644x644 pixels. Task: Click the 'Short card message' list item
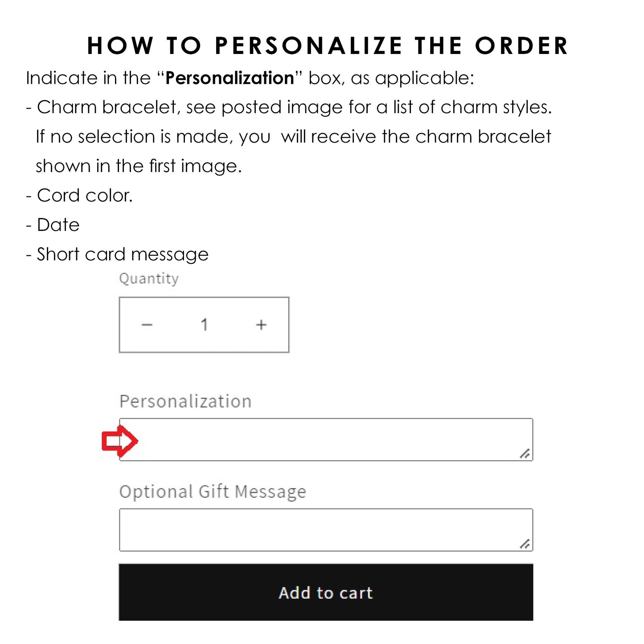pyautogui.click(x=122, y=254)
